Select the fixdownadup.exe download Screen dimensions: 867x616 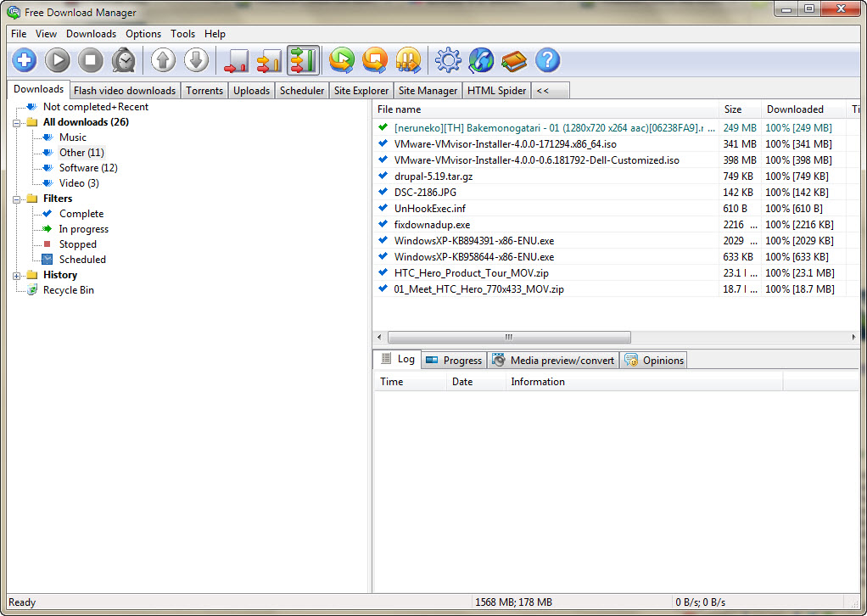tap(616, 225)
